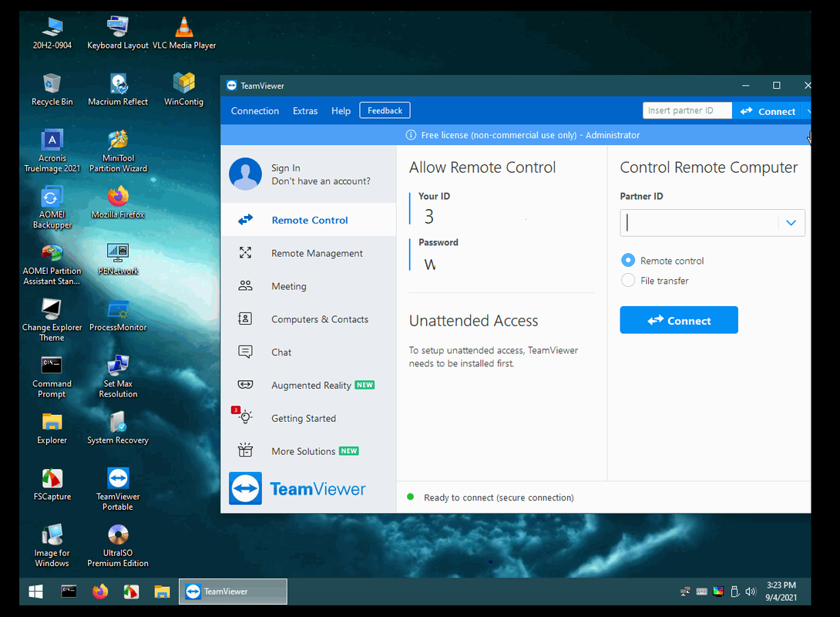Image resolution: width=840 pixels, height=617 pixels.
Task: Open ProcessMonitor desktop icon
Action: 118,315
